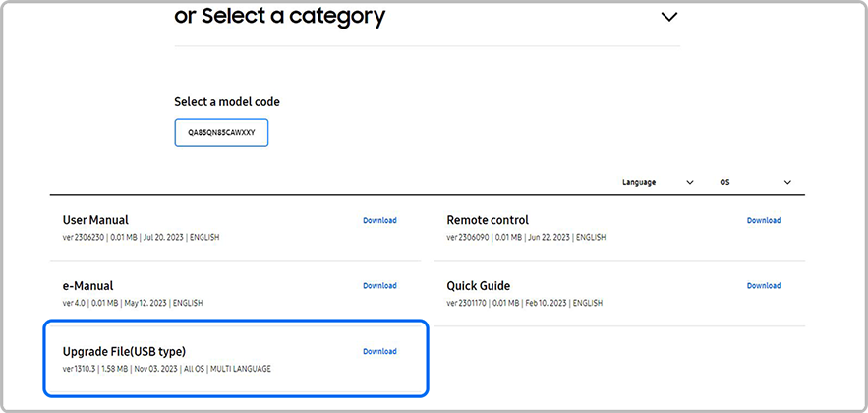Click the Remote control title
Viewport: 868px width, 413px height.
coord(488,220)
